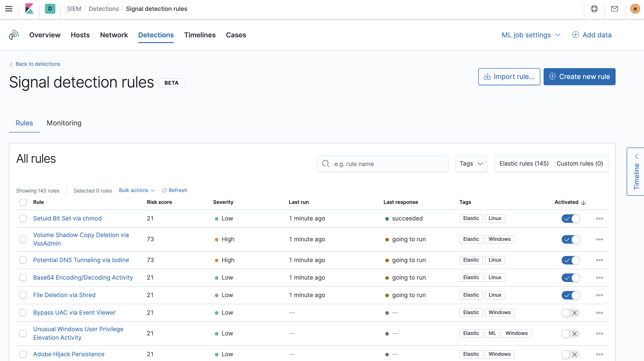Click the 'D' space selector icon
644x361 pixels.
(x=50, y=9)
